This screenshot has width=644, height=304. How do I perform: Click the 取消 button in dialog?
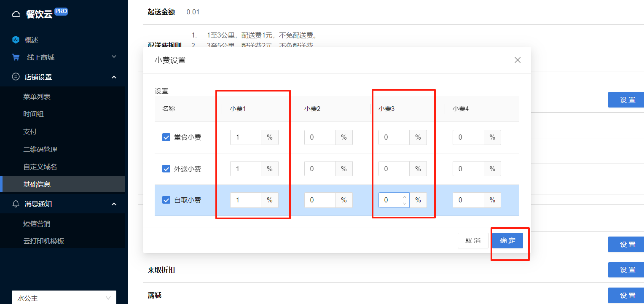pos(473,241)
